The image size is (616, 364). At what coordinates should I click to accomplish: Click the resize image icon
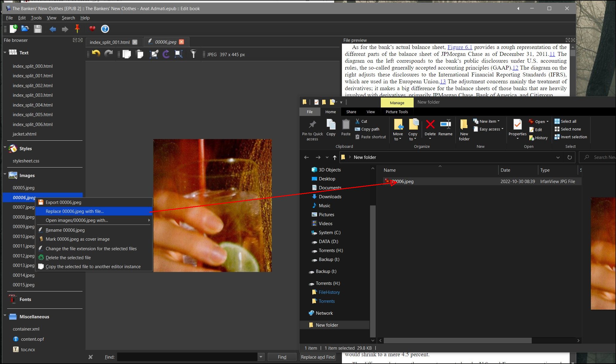178,54
